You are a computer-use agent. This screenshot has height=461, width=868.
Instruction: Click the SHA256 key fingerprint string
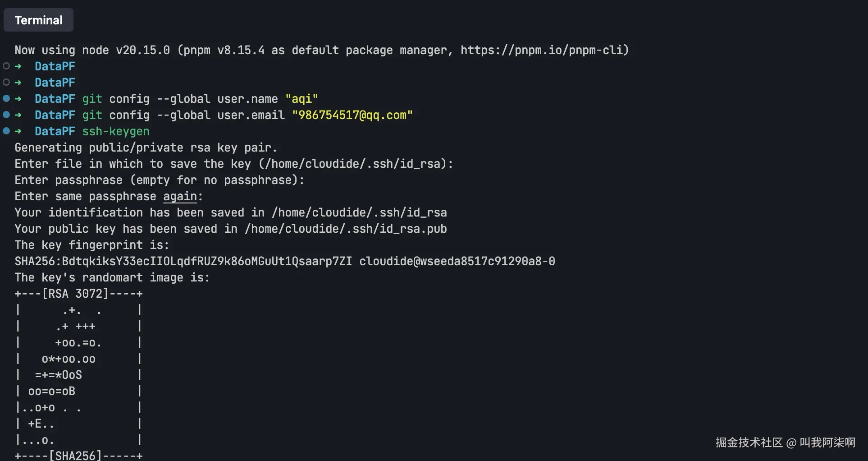point(183,262)
